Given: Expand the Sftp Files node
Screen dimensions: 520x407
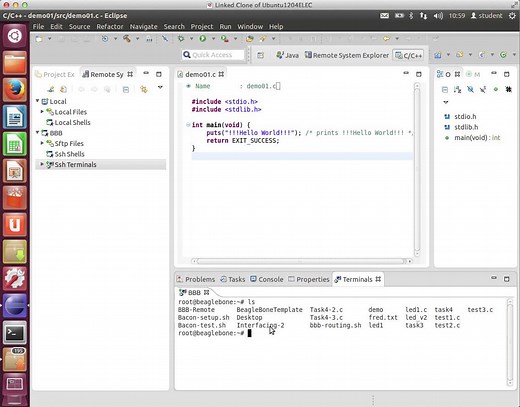Looking at the screenshot, I should 42,143.
